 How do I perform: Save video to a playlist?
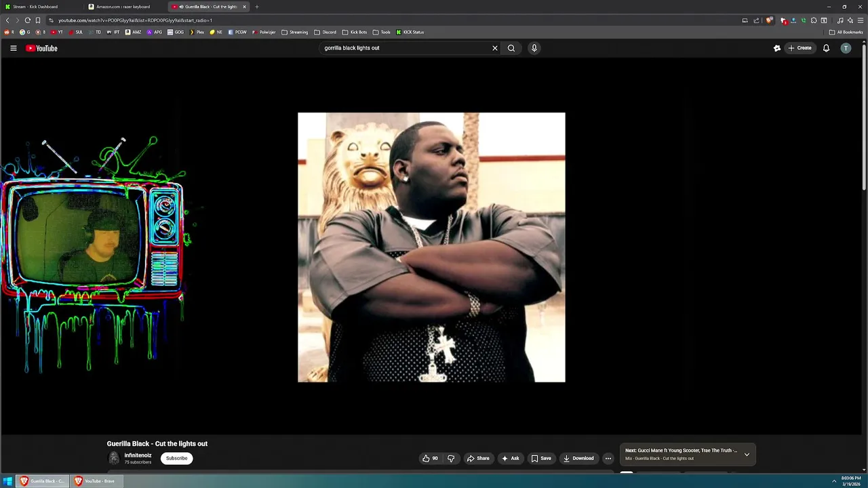pyautogui.click(x=541, y=458)
